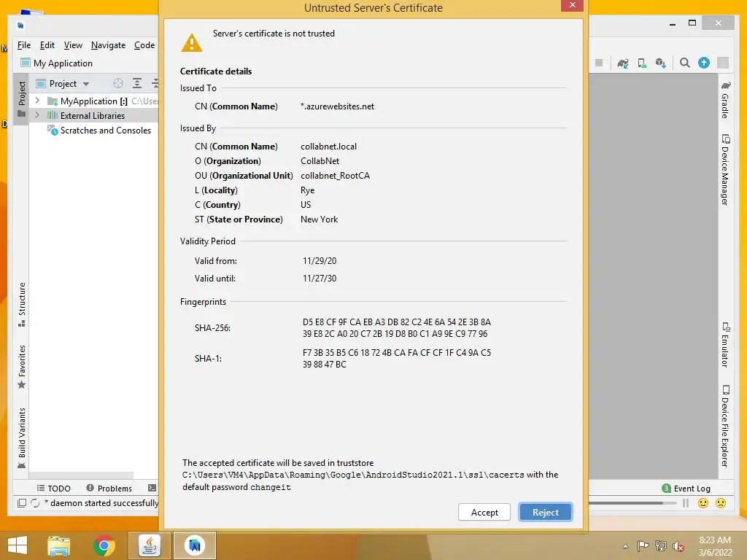The height and width of the screenshot is (560, 747).
Task: Open the View menu
Action: pyautogui.click(x=73, y=45)
